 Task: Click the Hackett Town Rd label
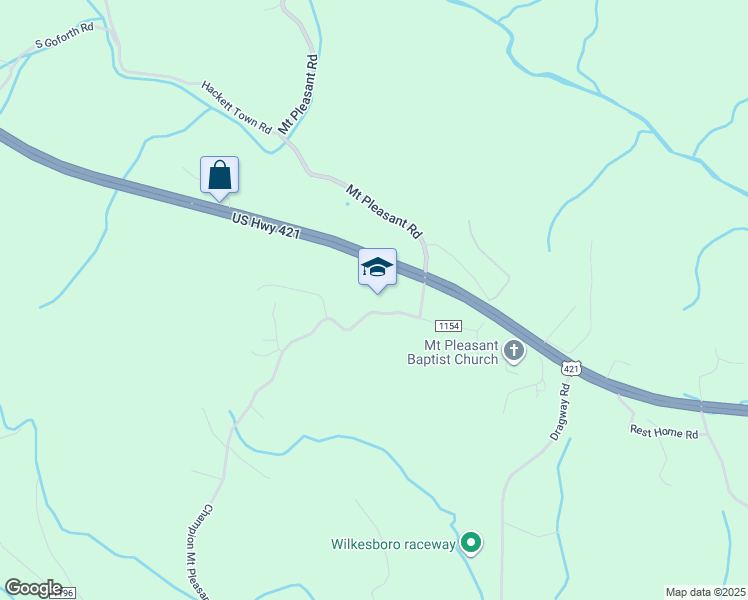tap(237, 107)
